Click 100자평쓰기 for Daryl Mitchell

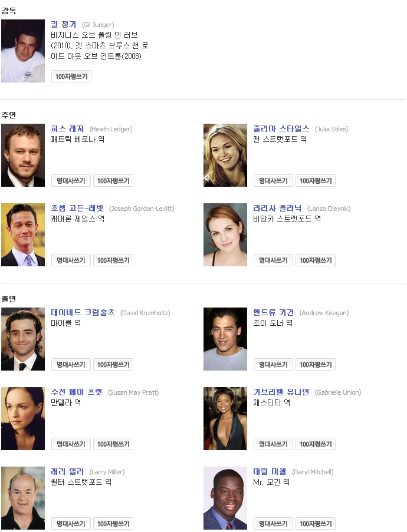pyautogui.click(x=316, y=524)
